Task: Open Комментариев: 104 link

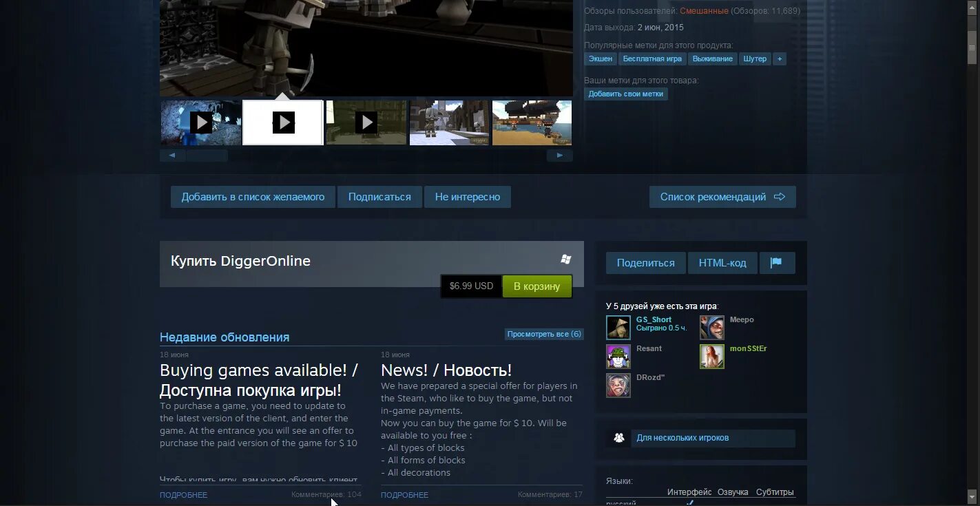Action: click(326, 494)
